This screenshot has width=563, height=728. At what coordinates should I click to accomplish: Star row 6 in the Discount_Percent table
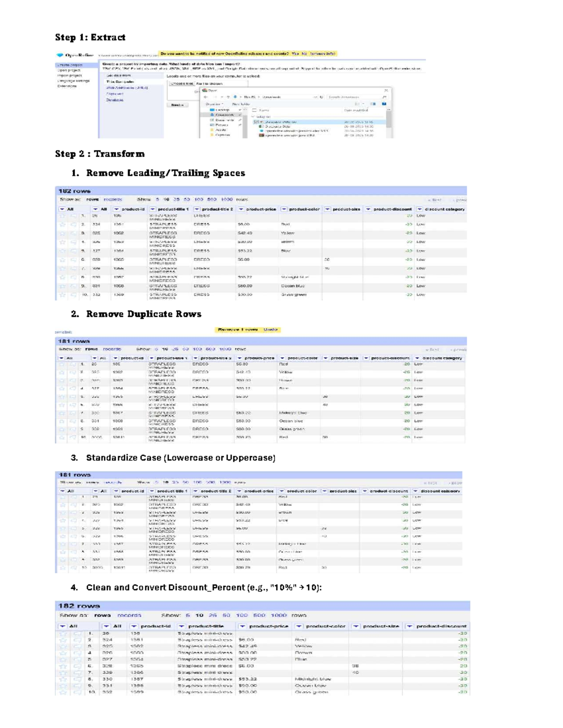tap(63, 666)
